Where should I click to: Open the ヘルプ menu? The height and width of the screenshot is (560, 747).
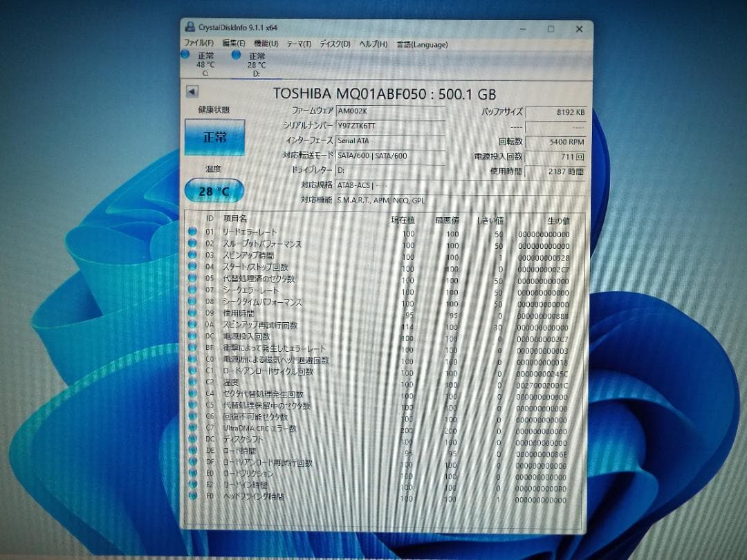pyautogui.click(x=374, y=44)
